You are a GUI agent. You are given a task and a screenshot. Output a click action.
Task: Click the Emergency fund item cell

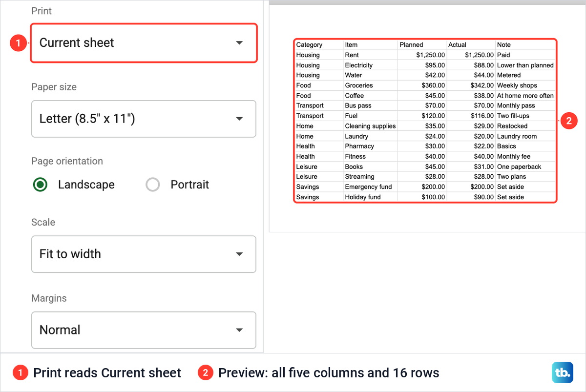click(370, 186)
